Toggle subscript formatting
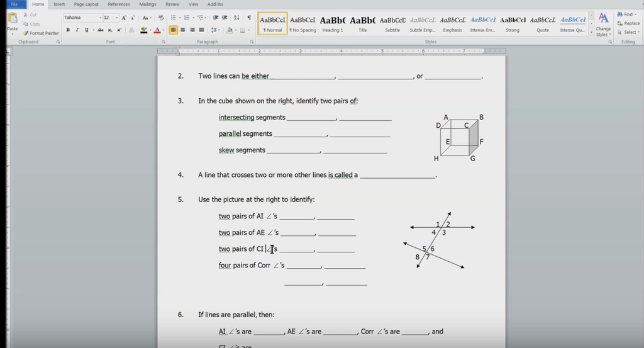The image size is (644, 348). [109, 30]
